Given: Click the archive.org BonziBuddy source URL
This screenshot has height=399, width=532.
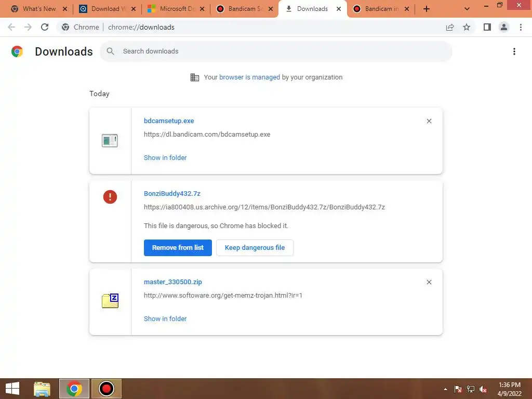Looking at the screenshot, I should [264, 207].
